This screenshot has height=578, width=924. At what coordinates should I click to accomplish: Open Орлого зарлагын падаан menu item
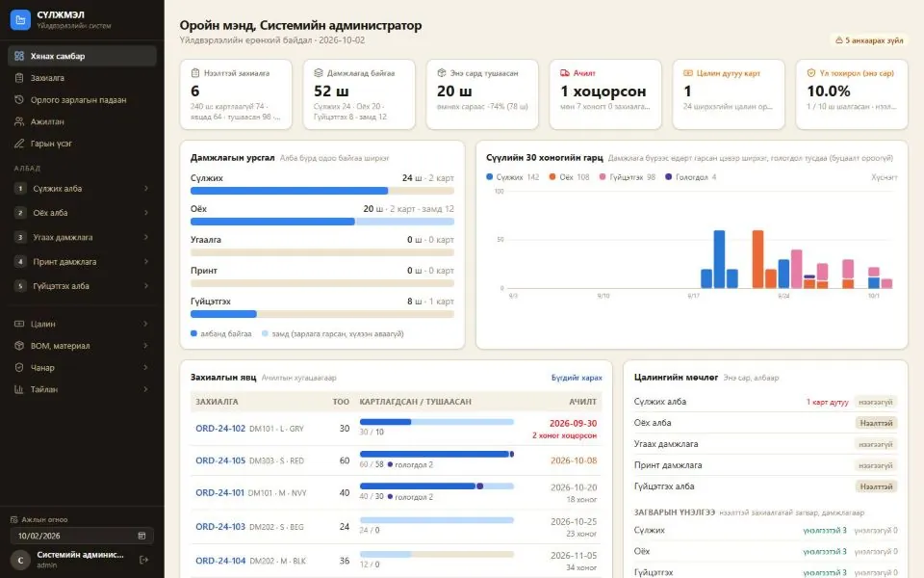click(x=82, y=99)
